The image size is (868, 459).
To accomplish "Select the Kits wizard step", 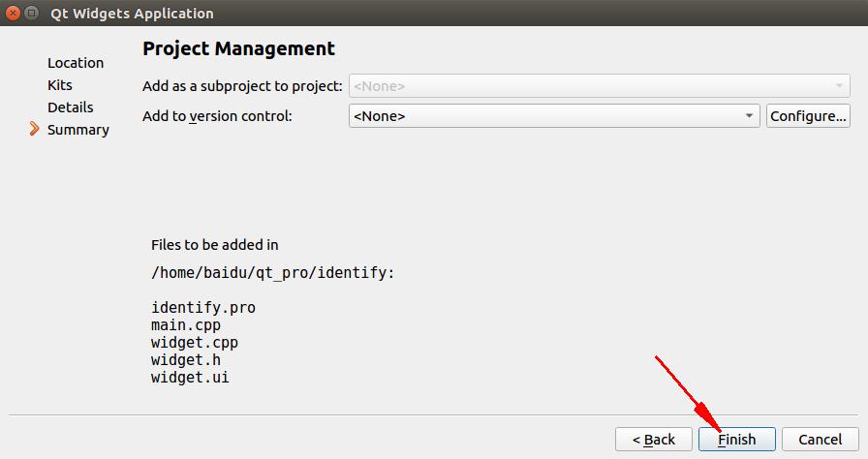I will [x=60, y=85].
